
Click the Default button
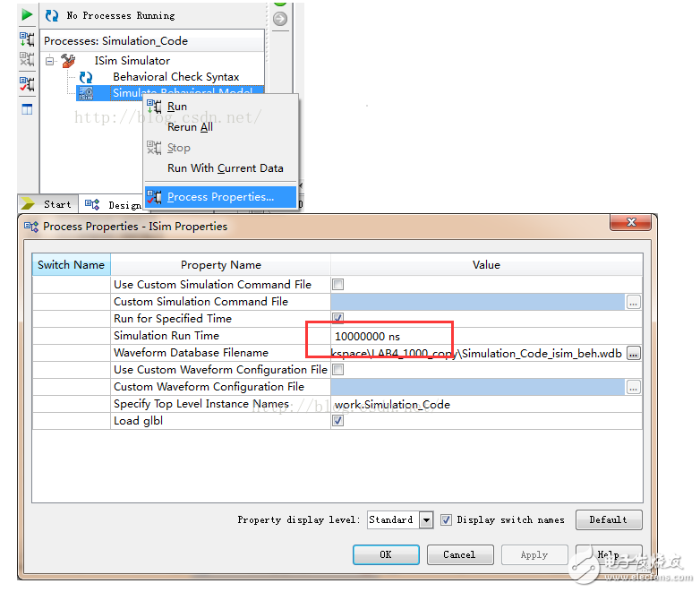click(608, 519)
